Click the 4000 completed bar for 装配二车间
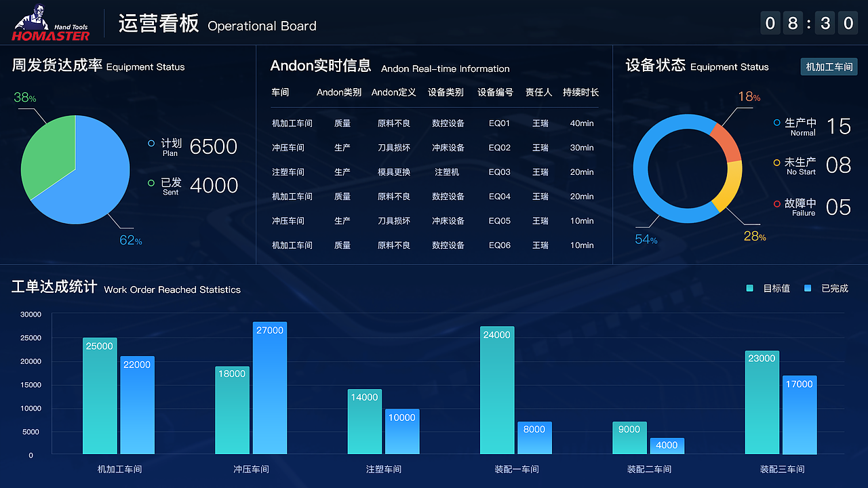The image size is (868, 488). click(667, 446)
